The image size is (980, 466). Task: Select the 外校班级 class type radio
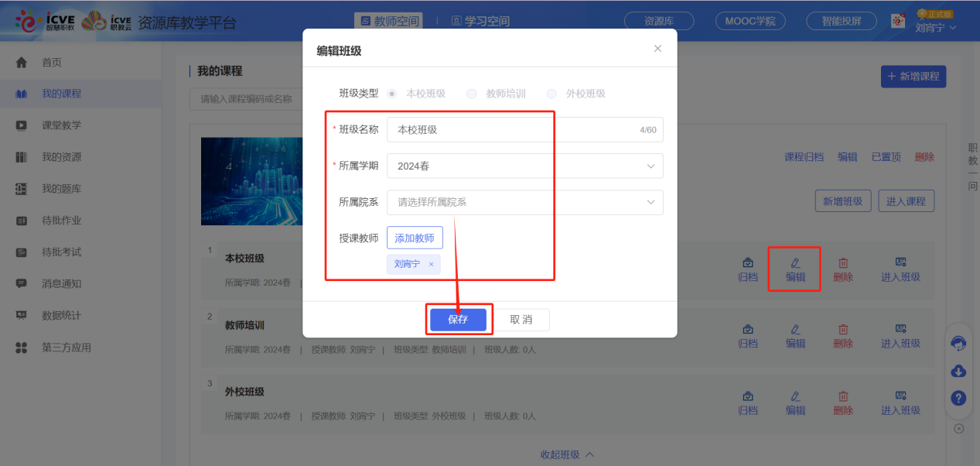[551, 94]
